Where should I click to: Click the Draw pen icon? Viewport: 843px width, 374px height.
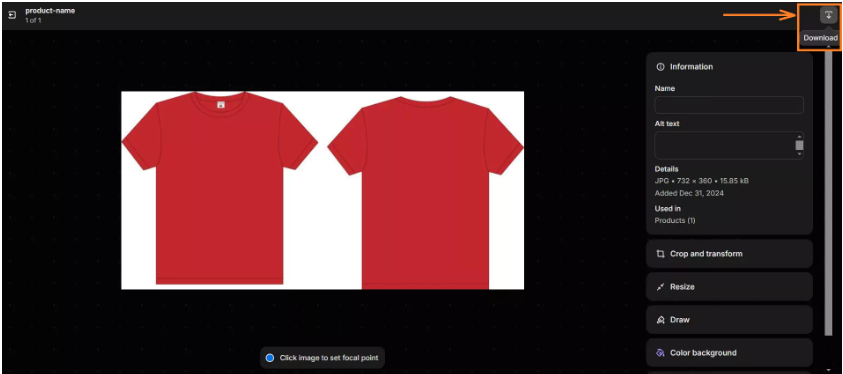660,320
